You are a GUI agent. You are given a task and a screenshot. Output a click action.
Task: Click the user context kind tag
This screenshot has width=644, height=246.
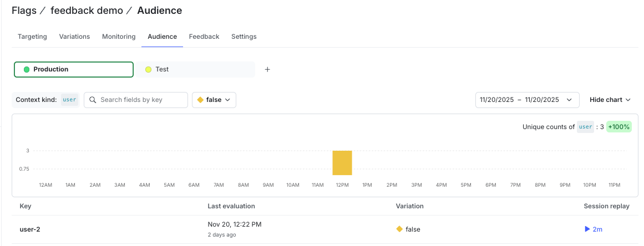pyautogui.click(x=69, y=100)
